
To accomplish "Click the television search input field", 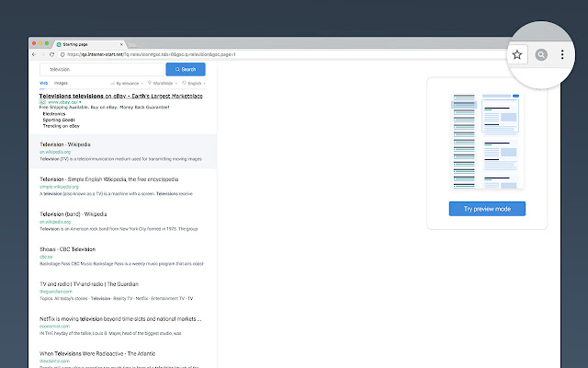I will (101, 69).
